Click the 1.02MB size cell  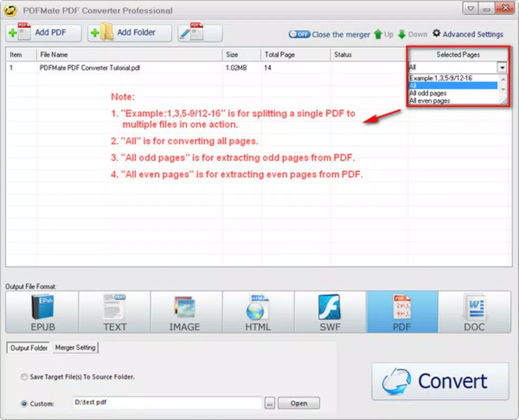click(236, 68)
